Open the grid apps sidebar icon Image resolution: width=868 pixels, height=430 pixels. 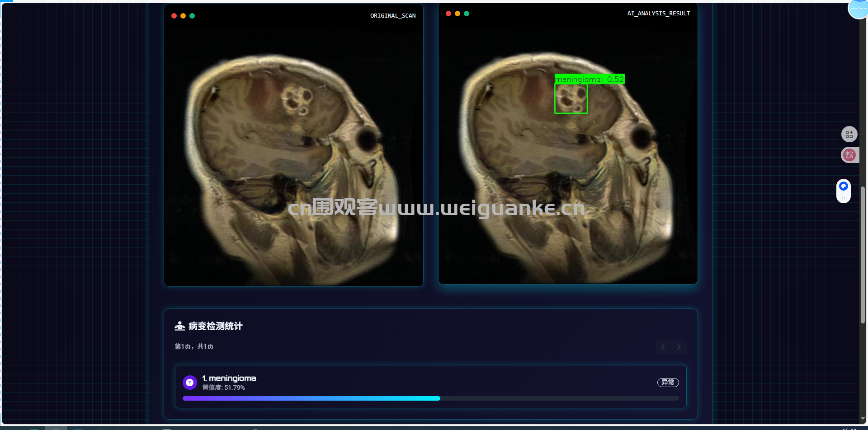(849, 134)
